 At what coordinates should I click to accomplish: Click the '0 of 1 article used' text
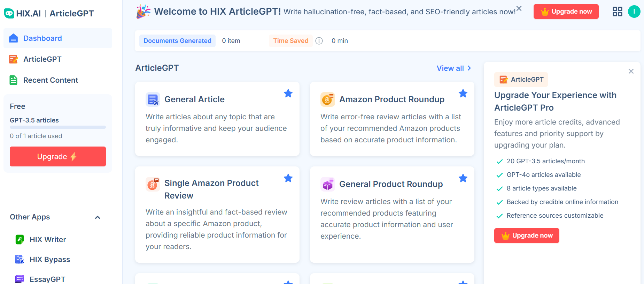click(36, 136)
